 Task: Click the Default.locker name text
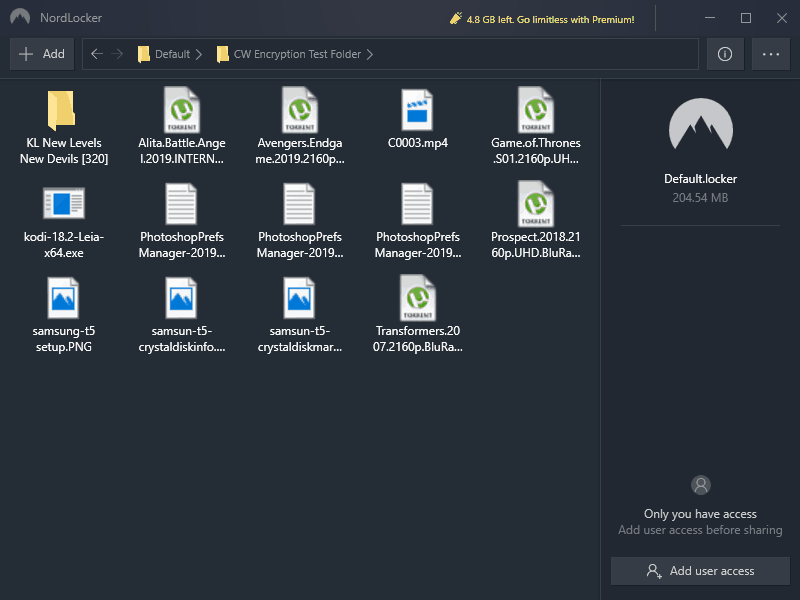coord(700,179)
